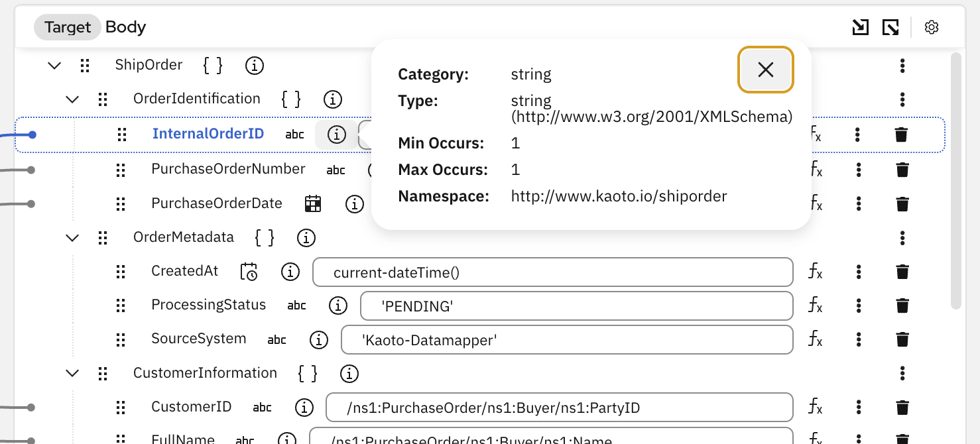Select the SourceSystem field label
The height and width of the screenshot is (444, 980).
click(199, 339)
